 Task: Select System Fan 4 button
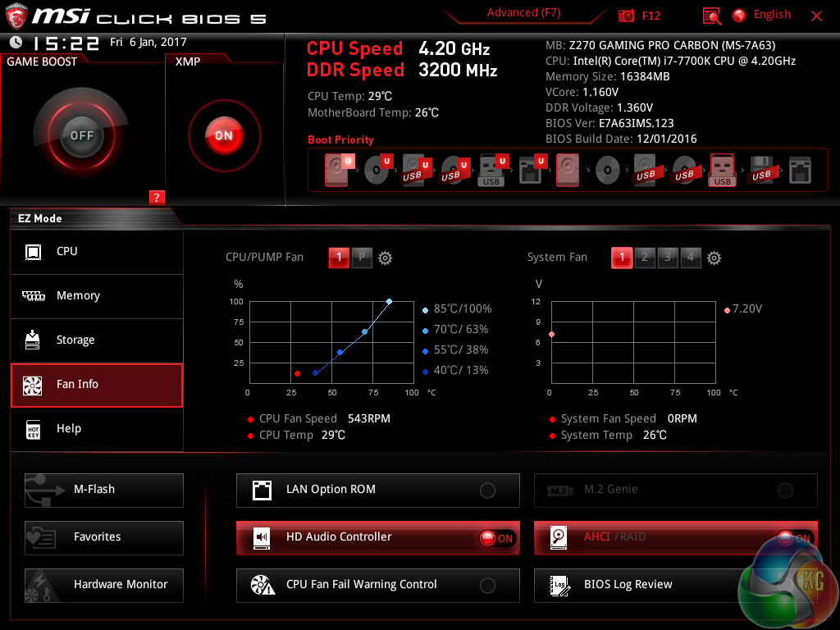[691, 258]
